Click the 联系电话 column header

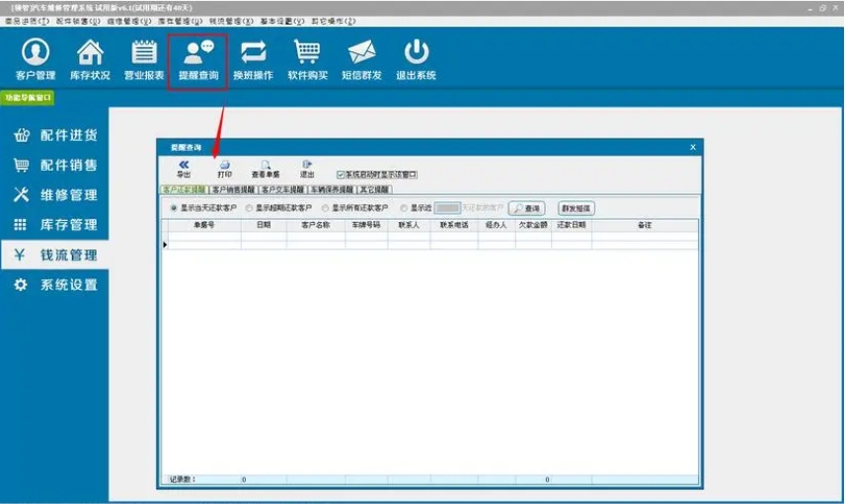pyautogui.click(x=454, y=225)
